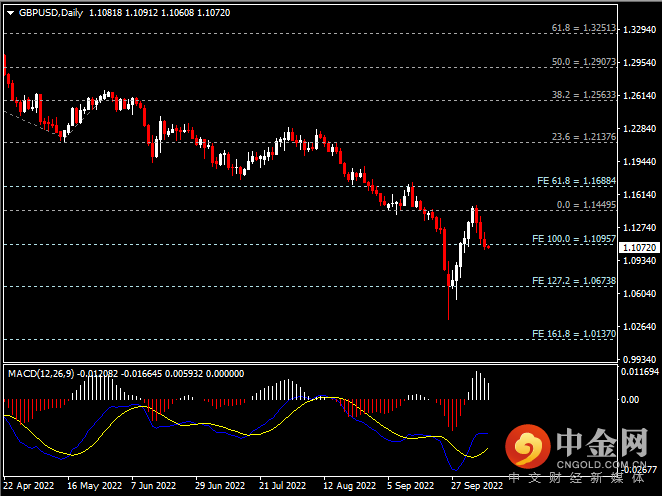Click the MACD zero level 0.00 label
Image resolution: width=662 pixels, height=496 pixels.
click(x=630, y=400)
